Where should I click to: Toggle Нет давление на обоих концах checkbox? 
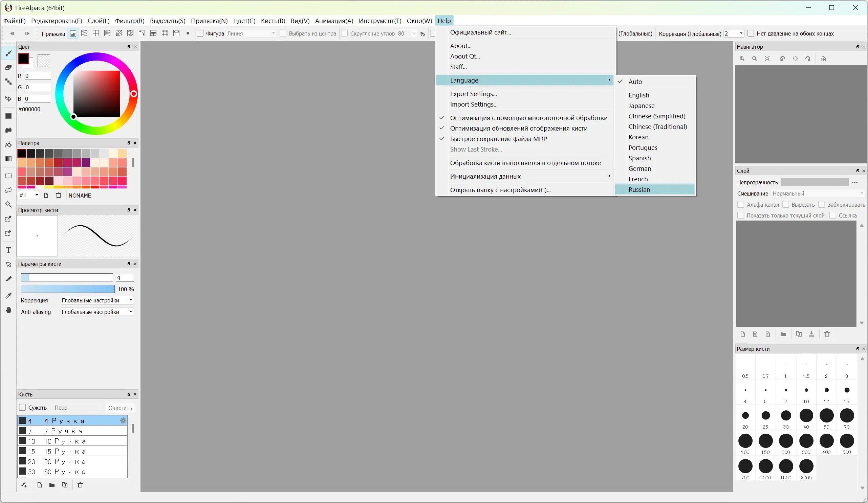click(751, 33)
